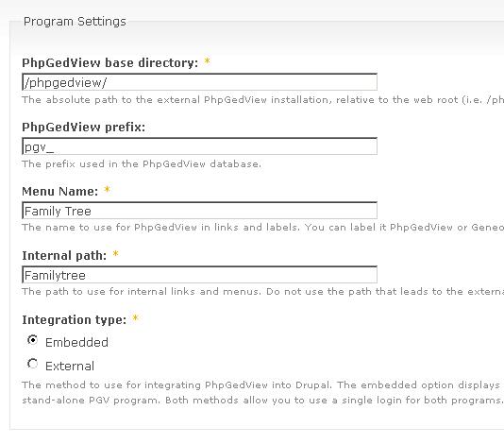Click the PhpGedView base directory label
The width and height of the screenshot is (504, 444).
click(110, 62)
